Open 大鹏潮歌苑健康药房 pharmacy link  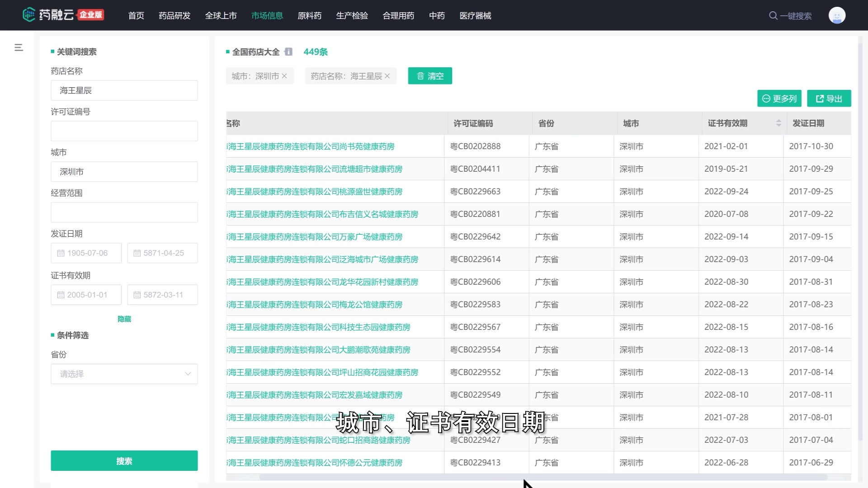pos(318,350)
